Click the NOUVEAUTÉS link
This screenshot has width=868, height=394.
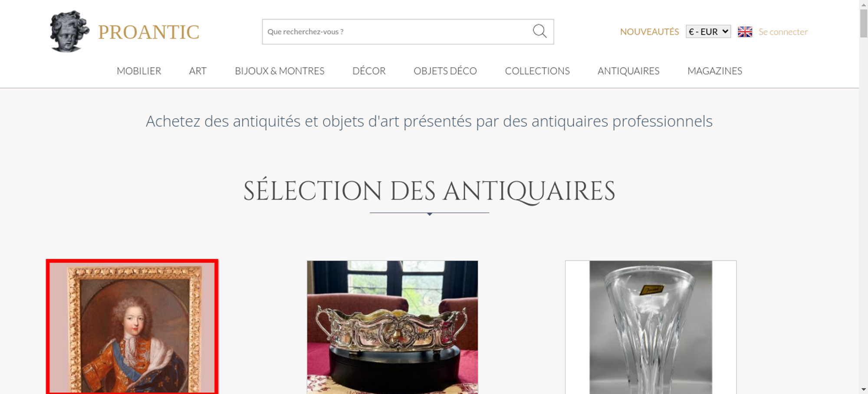[649, 32]
